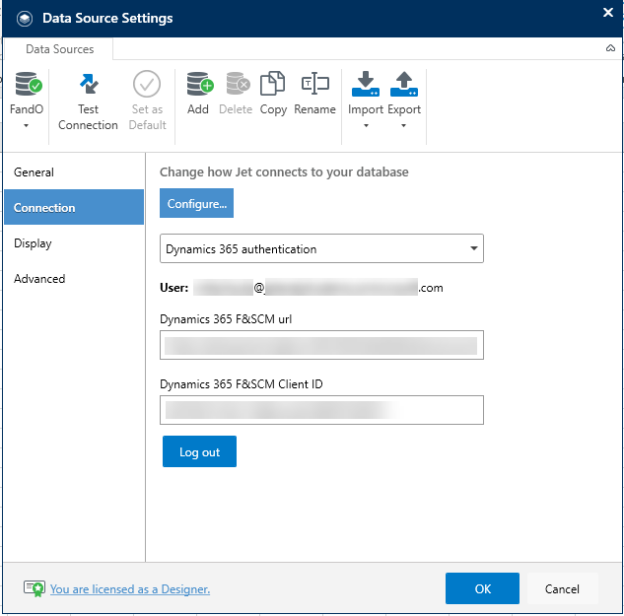The height and width of the screenshot is (616, 624).
Task: Click the Jet logo in the title bar
Action: (x=25, y=18)
